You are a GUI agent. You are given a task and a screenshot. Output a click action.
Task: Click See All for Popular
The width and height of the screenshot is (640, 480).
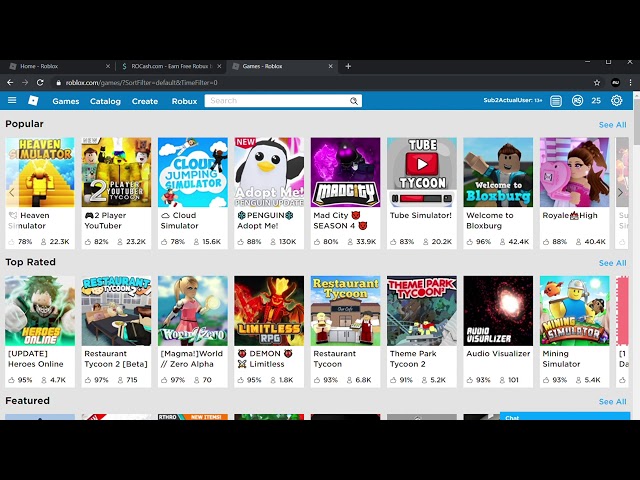click(x=612, y=125)
